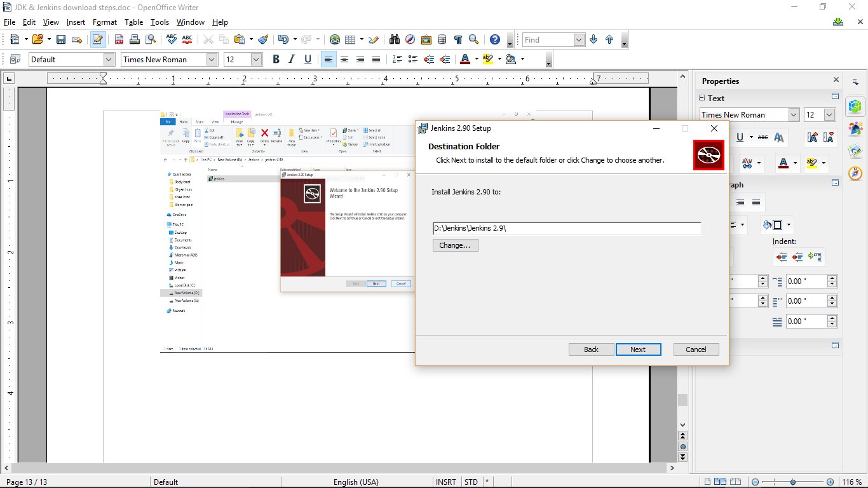This screenshot has height=488, width=868.
Task: Open the Format menu
Action: click(104, 22)
